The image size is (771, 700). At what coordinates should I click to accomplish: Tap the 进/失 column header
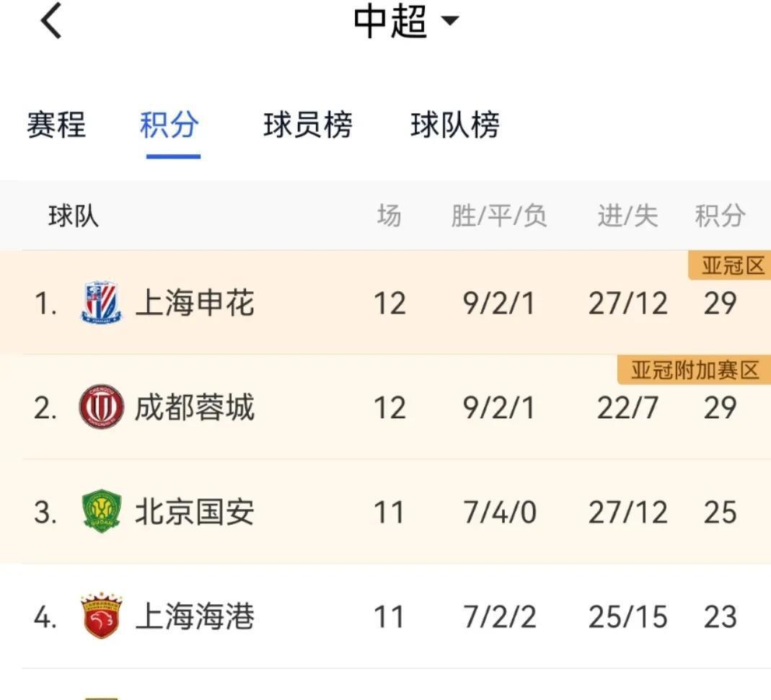click(x=627, y=216)
